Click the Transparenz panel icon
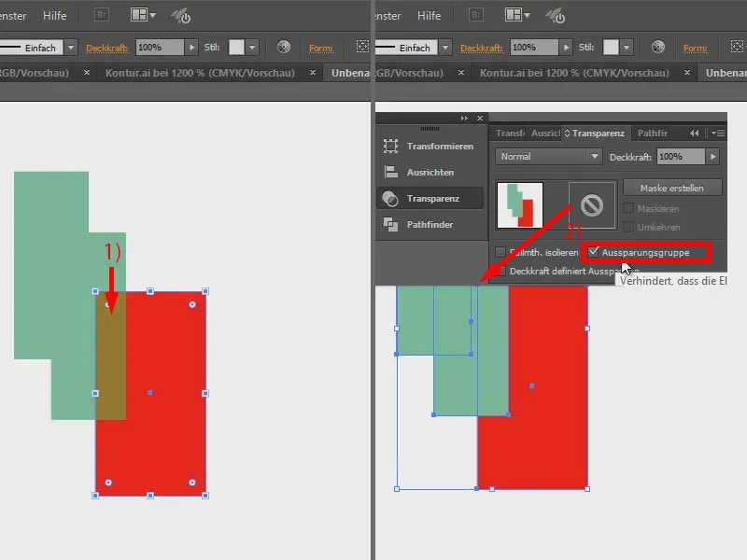The height and width of the screenshot is (560, 747). coord(390,199)
